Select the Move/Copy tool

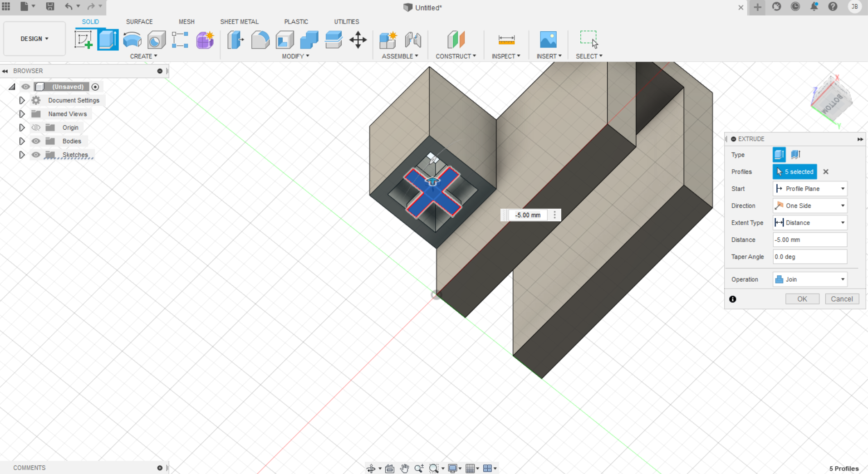(x=358, y=40)
